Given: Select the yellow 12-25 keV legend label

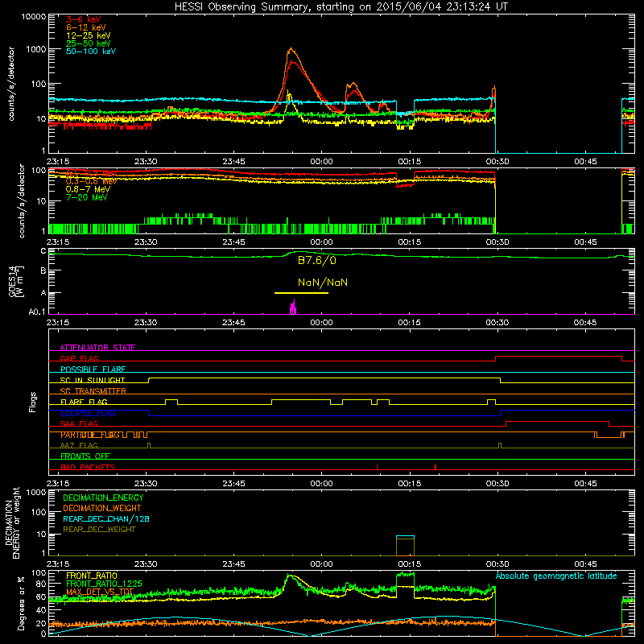Looking at the screenshot, I should [89, 35].
